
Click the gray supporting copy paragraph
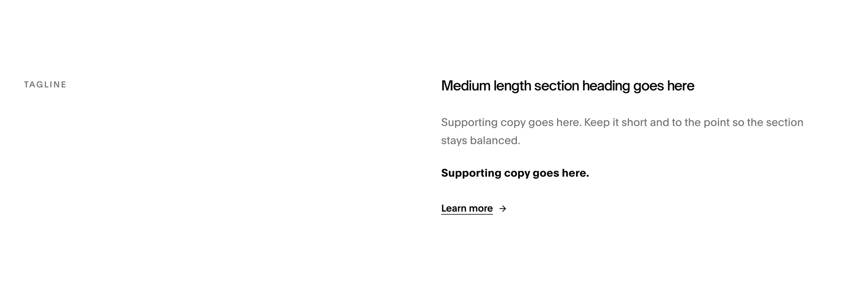[x=622, y=131]
